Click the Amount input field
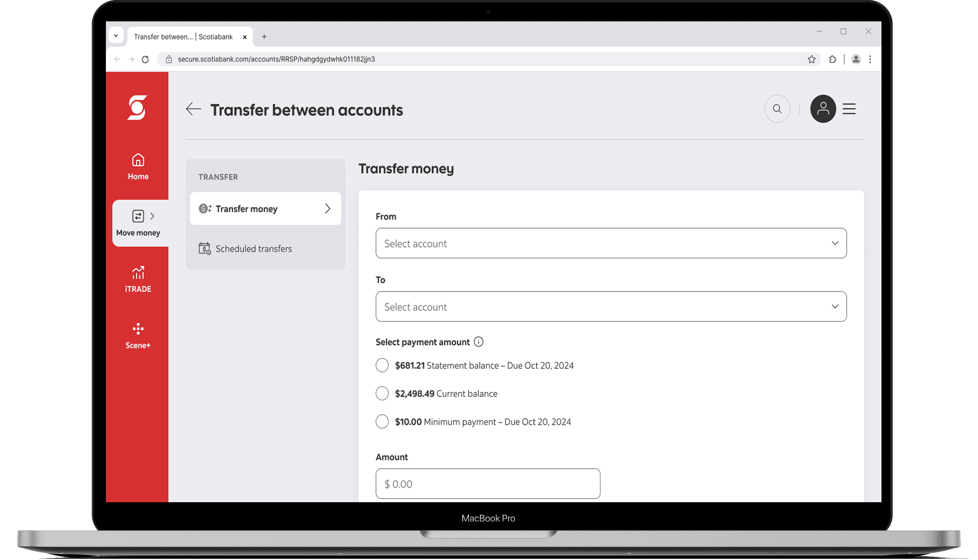This screenshot has width=978, height=560. click(x=488, y=483)
